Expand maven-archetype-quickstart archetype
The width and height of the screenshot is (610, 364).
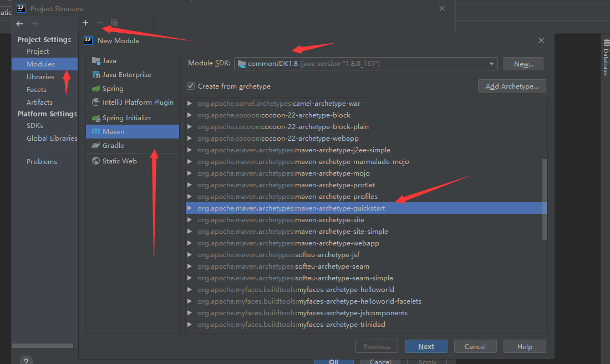(190, 208)
